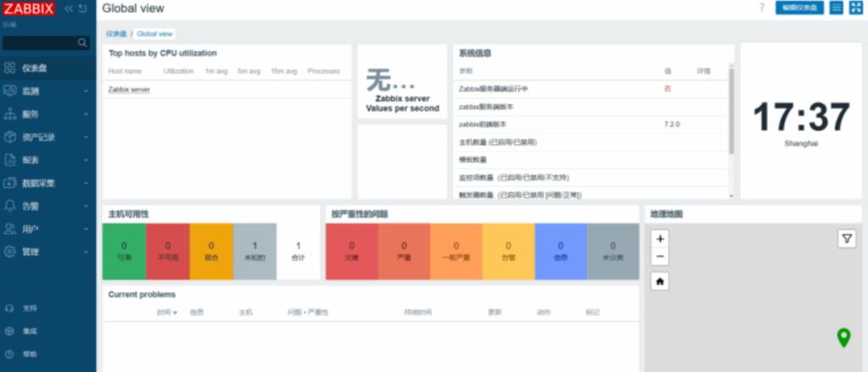Click the 系统信息 widget scrollbar
The height and width of the screenshot is (372, 868).
pyautogui.click(x=732, y=111)
